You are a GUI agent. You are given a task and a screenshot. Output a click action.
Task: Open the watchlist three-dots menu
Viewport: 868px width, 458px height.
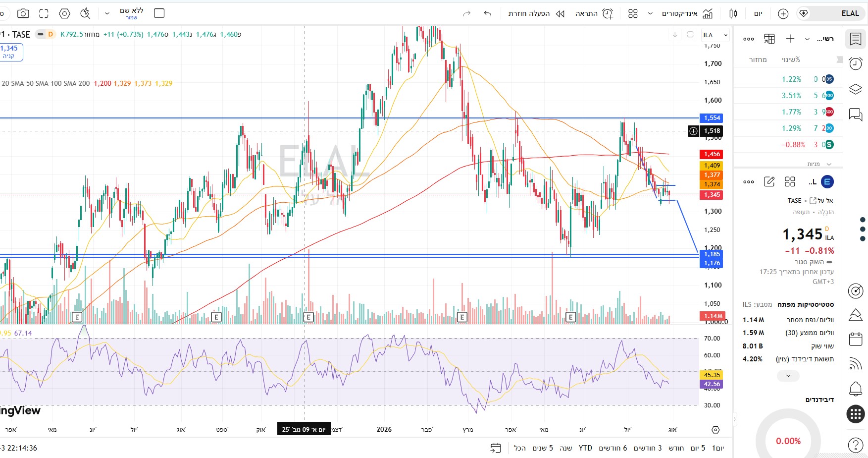pyautogui.click(x=749, y=39)
